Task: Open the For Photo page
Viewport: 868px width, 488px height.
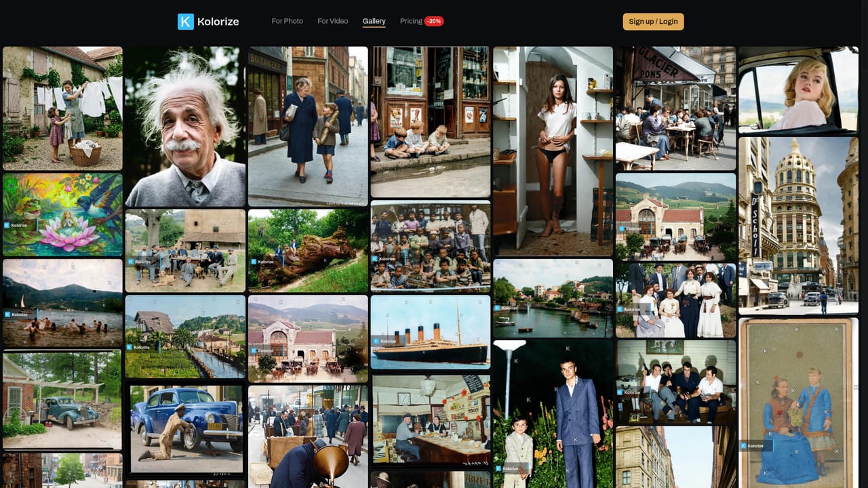Action: pyautogui.click(x=288, y=21)
